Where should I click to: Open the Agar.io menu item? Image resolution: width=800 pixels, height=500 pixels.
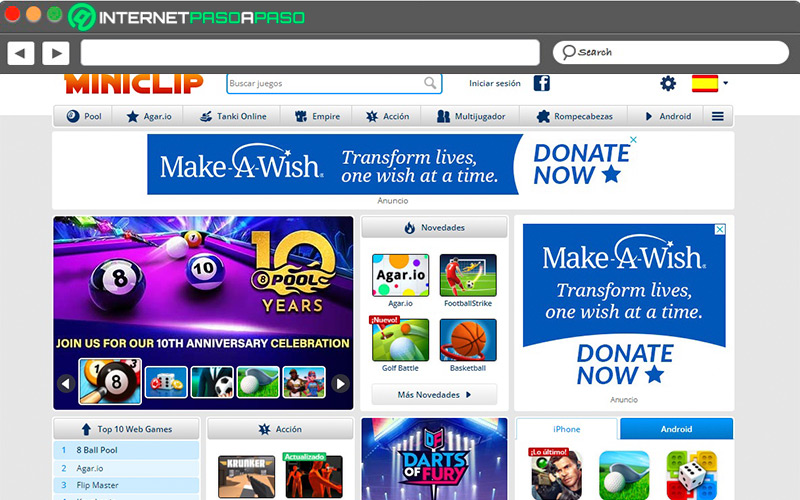pos(148,116)
